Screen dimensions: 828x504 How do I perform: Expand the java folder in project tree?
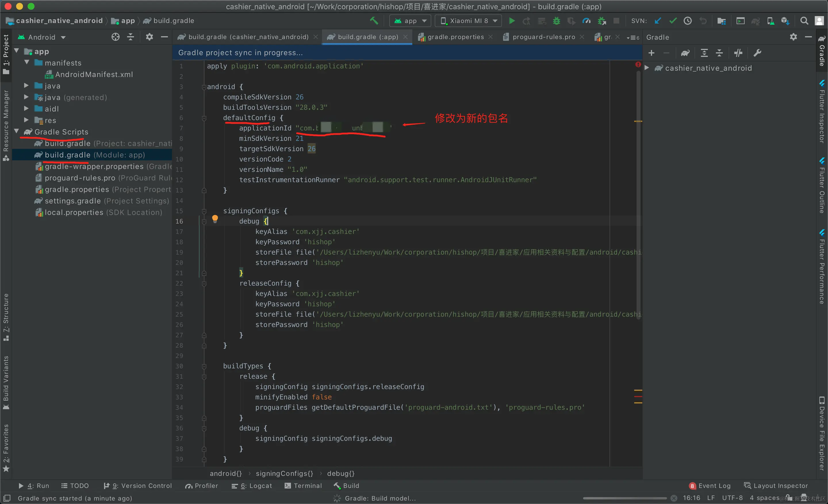coord(26,86)
